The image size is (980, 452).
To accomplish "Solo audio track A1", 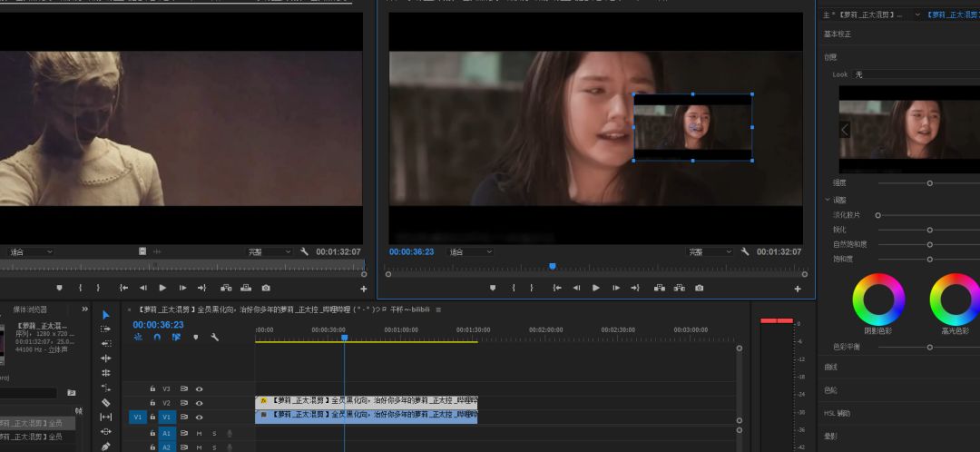I will click(x=214, y=433).
